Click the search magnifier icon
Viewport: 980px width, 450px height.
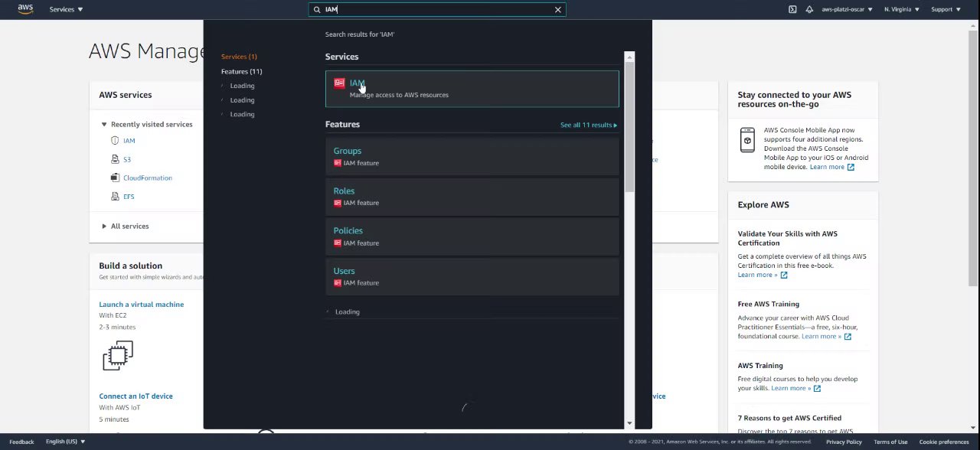(x=317, y=9)
